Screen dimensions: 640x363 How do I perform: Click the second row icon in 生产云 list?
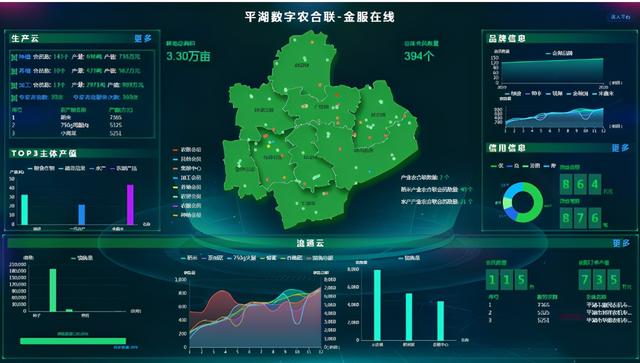click(x=14, y=71)
